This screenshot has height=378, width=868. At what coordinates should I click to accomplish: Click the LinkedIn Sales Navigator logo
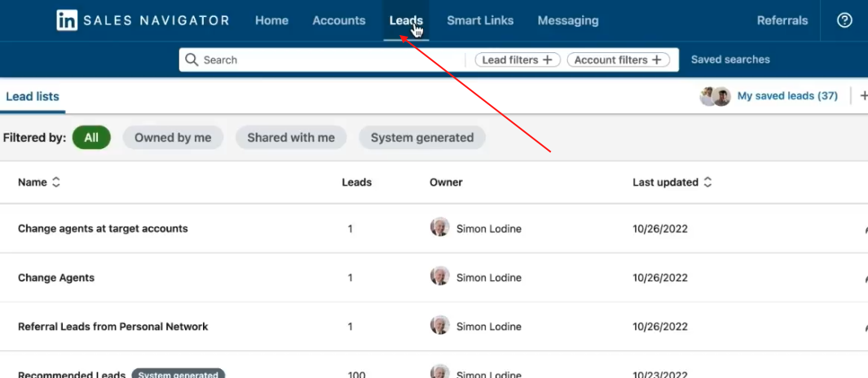coord(143,20)
